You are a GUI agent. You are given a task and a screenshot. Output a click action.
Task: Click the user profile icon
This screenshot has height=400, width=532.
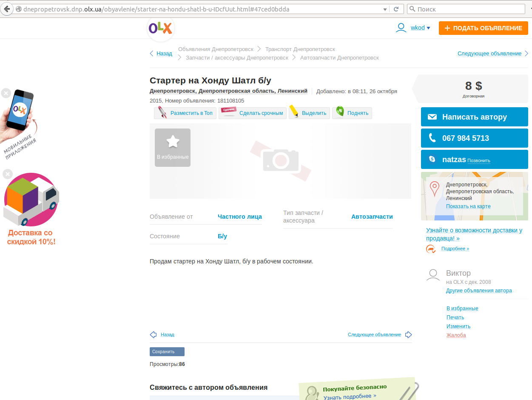(401, 28)
